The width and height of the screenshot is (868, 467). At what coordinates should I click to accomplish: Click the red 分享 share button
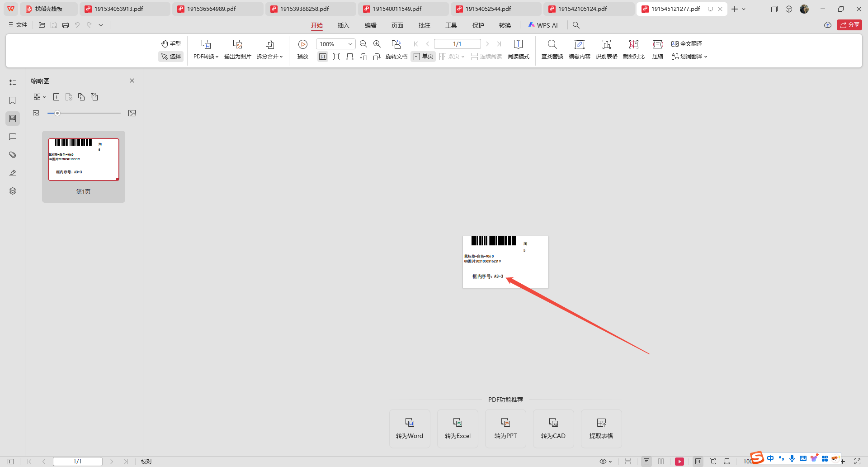point(849,25)
